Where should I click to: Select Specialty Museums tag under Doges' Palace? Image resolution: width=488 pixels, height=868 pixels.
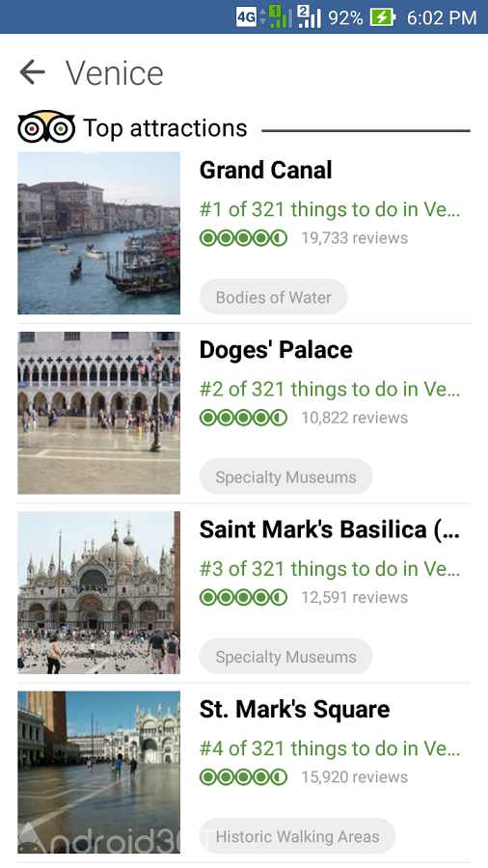pyautogui.click(x=286, y=476)
